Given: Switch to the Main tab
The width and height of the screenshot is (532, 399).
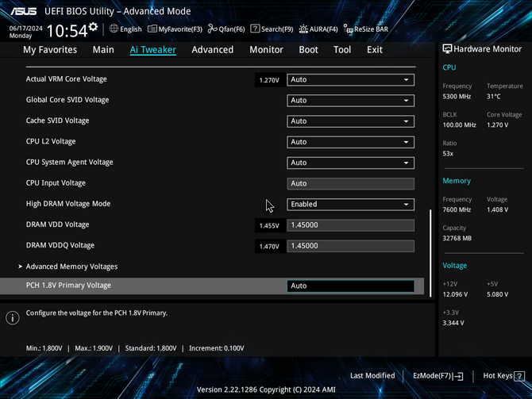Looking at the screenshot, I should (x=103, y=50).
